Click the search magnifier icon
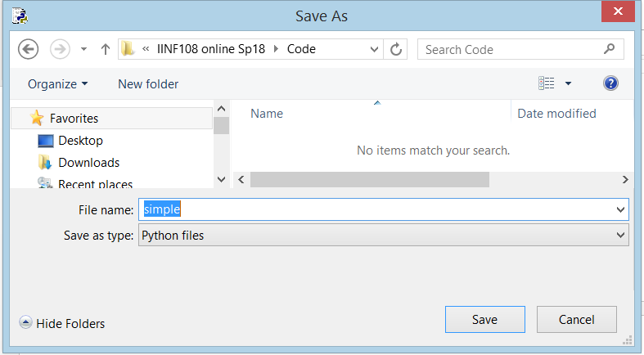 pyautogui.click(x=610, y=49)
